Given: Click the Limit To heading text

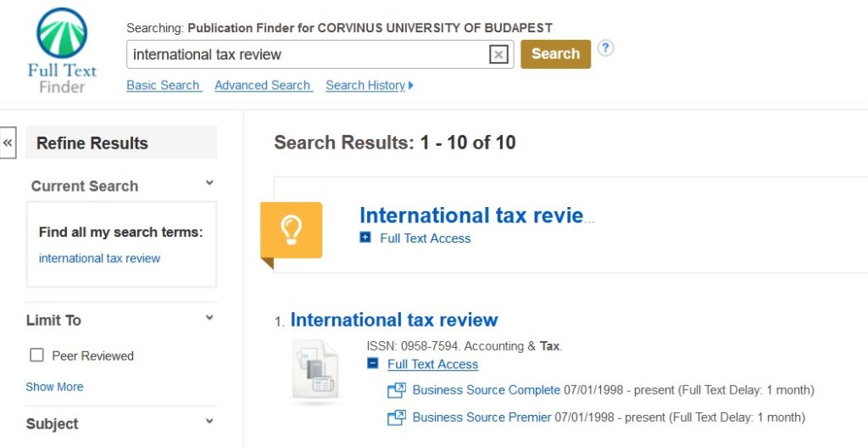Looking at the screenshot, I should click(x=53, y=321).
